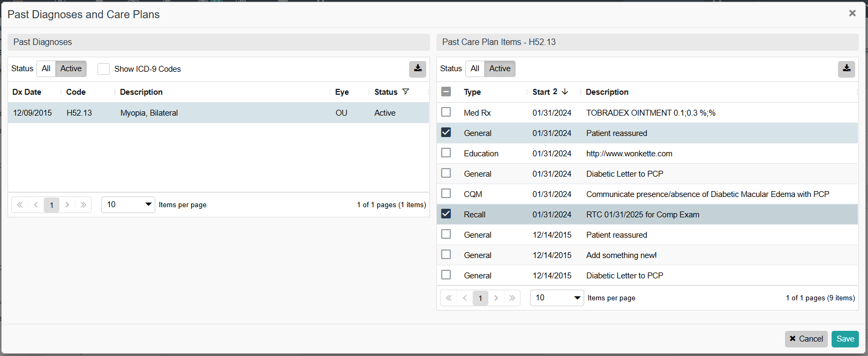Screen dimensions: 868x356
Task: Uncheck the Recall RTC Comp Exam row
Action: click(x=446, y=214)
